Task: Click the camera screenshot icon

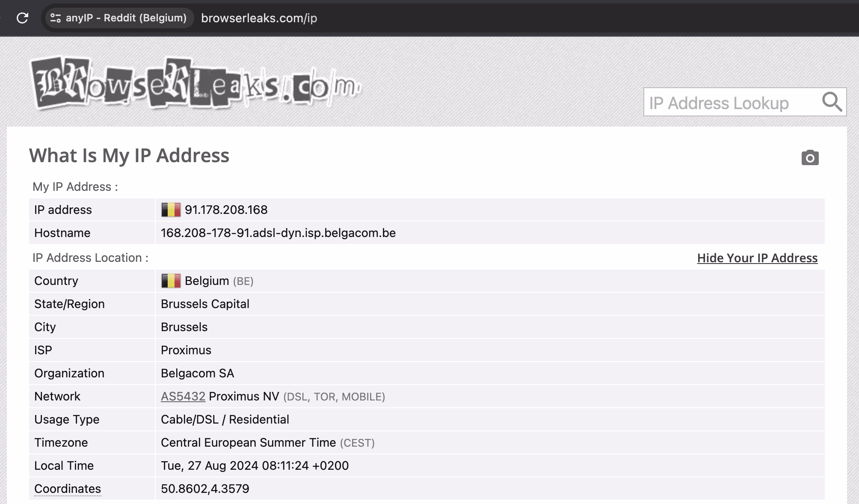Action: tap(810, 158)
